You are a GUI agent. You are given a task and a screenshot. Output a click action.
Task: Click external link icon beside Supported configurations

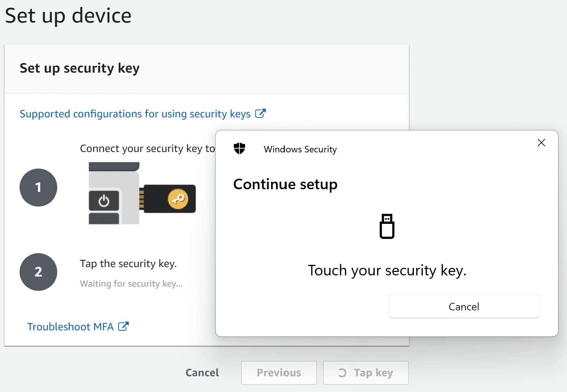click(x=261, y=113)
